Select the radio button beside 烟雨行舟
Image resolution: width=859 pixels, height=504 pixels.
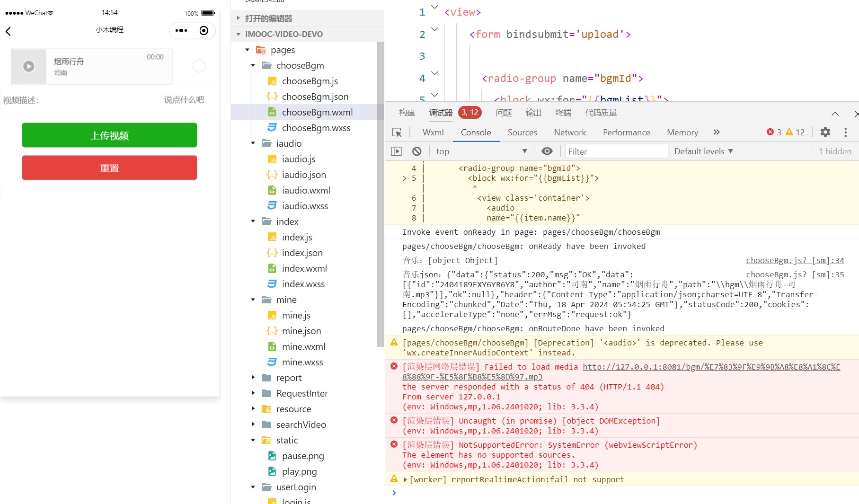pos(199,66)
